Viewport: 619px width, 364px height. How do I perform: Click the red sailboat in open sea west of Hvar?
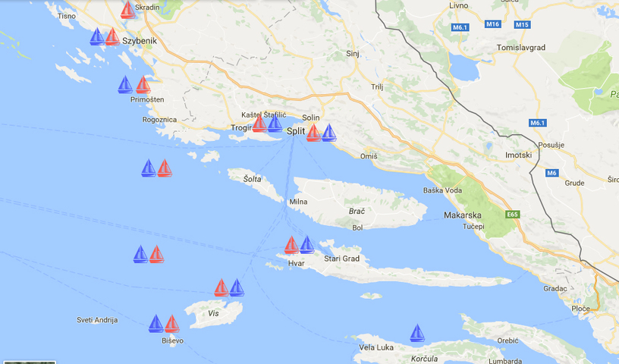click(157, 254)
